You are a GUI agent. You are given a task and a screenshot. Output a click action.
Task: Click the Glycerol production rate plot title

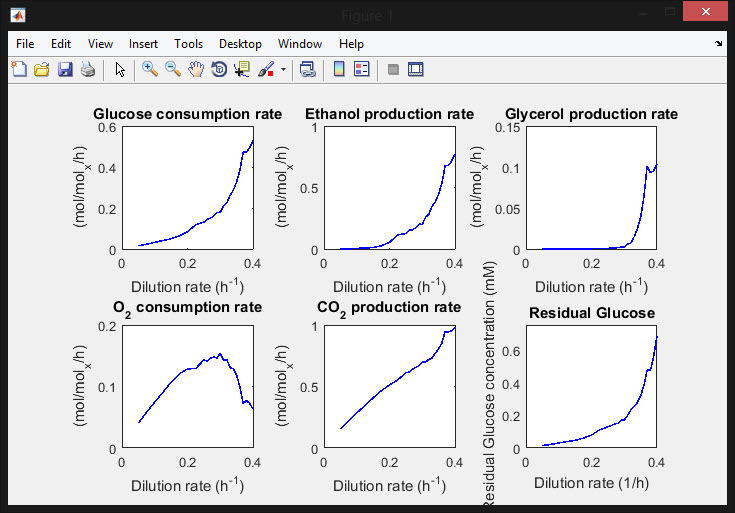[592, 113]
